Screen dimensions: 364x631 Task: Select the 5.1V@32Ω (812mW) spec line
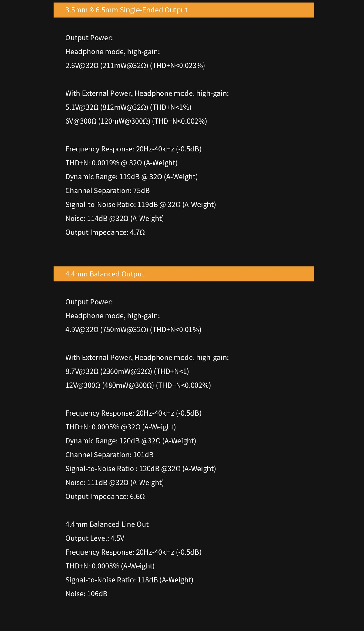coord(128,107)
